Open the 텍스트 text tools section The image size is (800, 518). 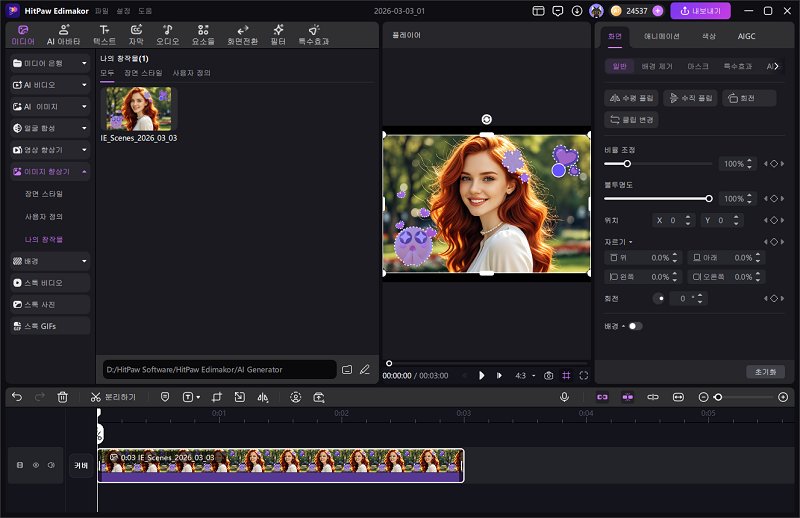pos(104,35)
